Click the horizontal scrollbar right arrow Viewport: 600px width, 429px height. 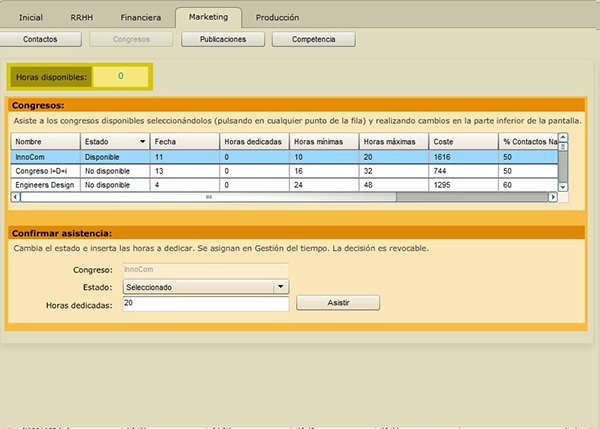[552, 197]
